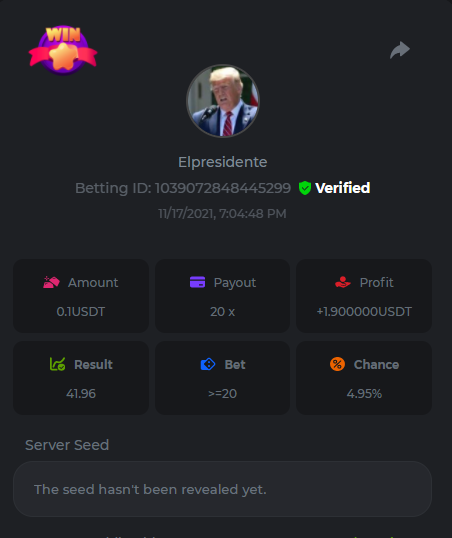
Task: Click the 0.1USDT amount value
Action: [81, 312]
